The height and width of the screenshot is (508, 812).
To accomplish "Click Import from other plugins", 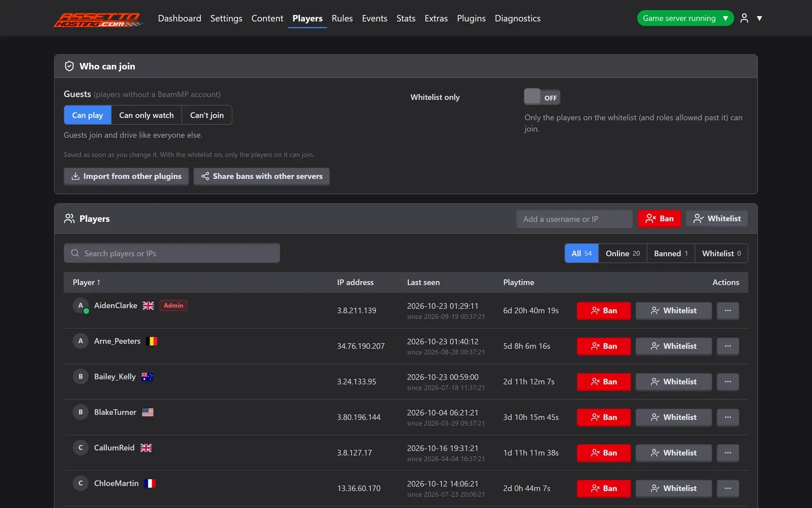I will tap(126, 176).
